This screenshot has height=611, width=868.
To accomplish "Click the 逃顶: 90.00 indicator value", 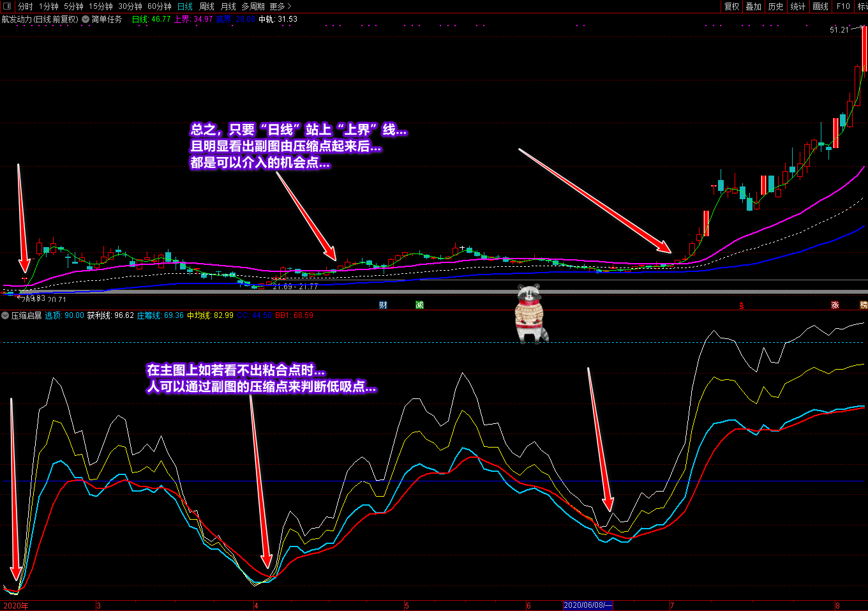I will click(x=64, y=315).
